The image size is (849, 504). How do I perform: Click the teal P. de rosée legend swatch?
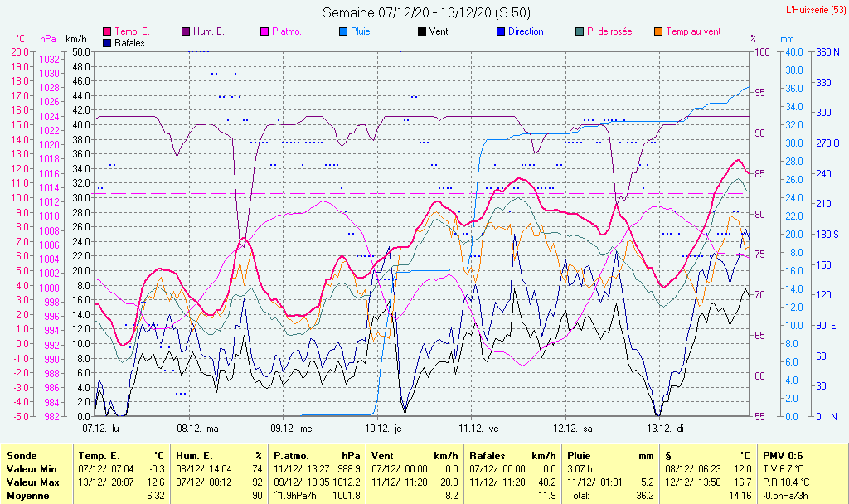click(580, 32)
